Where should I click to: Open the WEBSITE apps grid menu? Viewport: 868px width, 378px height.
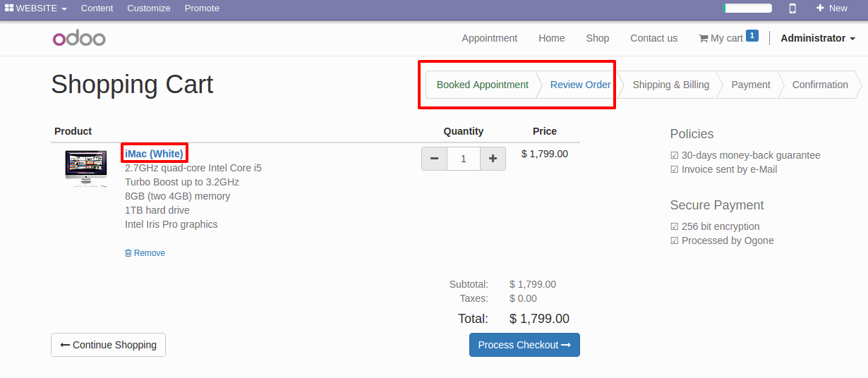pos(36,8)
